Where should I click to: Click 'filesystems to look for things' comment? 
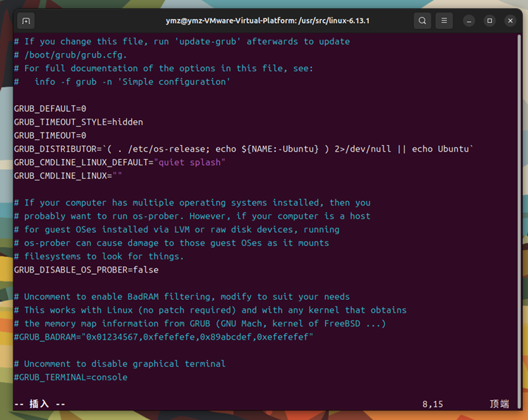(99, 256)
